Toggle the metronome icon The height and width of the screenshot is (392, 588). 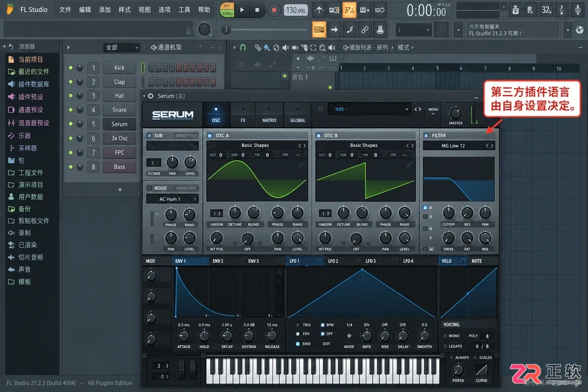click(x=319, y=10)
